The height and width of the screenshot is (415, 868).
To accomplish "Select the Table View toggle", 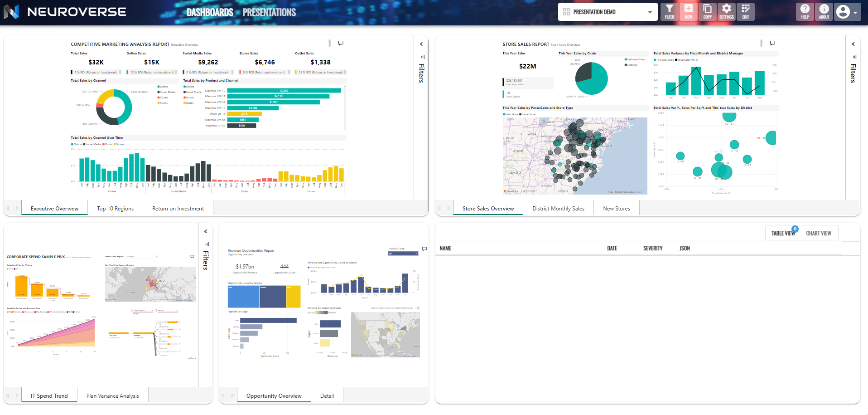I will [783, 233].
